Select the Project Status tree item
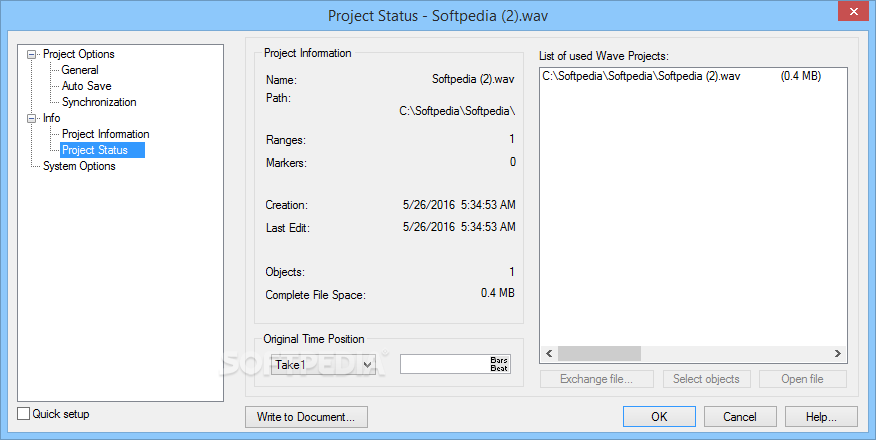 (102, 150)
